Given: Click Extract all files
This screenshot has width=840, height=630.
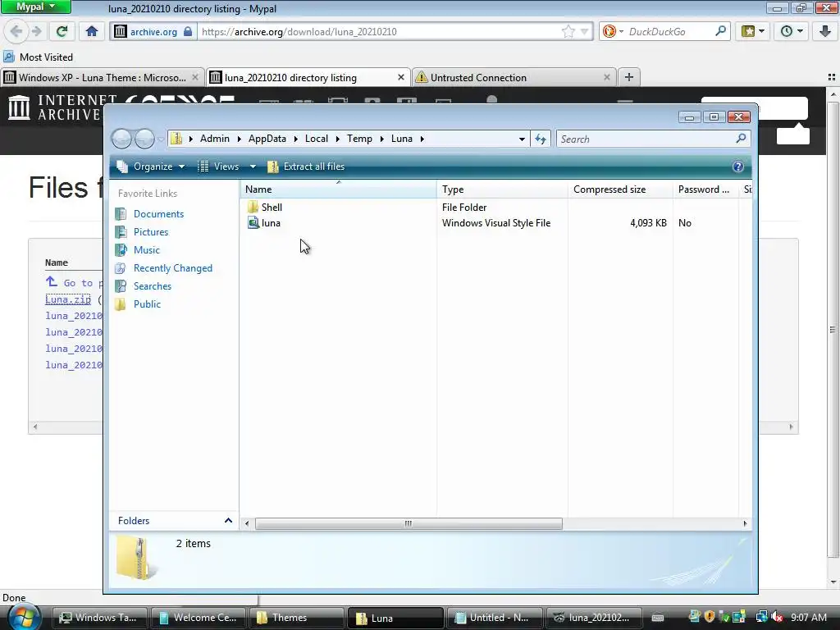Looking at the screenshot, I should [306, 167].
